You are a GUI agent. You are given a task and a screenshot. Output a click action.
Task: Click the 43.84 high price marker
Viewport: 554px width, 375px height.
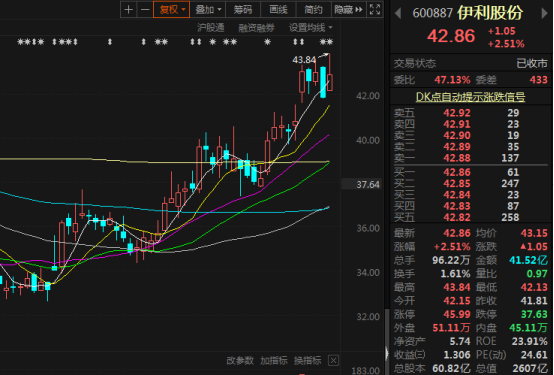tap(304, 60)
